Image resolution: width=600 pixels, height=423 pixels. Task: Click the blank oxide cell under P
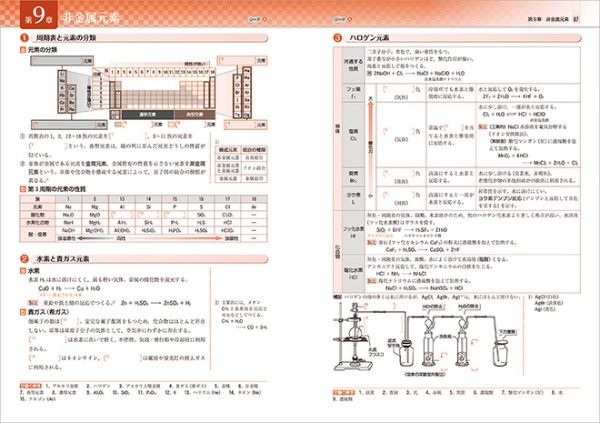[174, 215]
